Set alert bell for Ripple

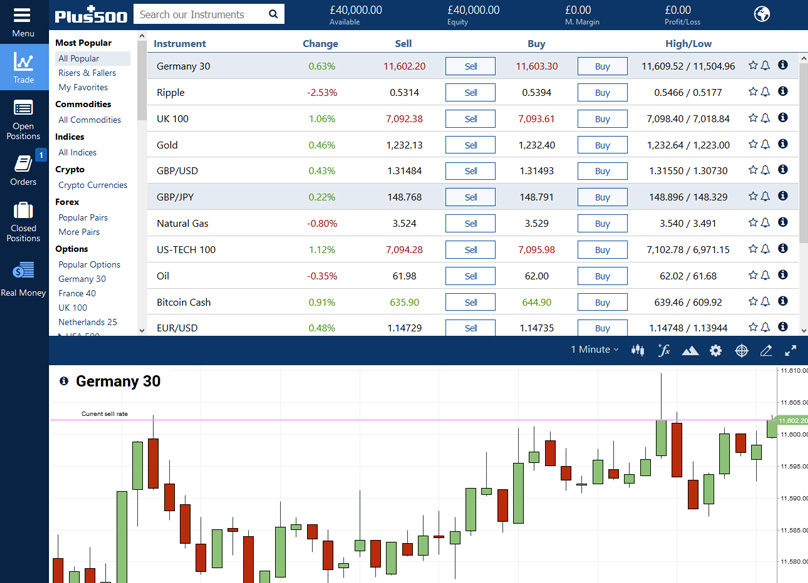(766, 92)
